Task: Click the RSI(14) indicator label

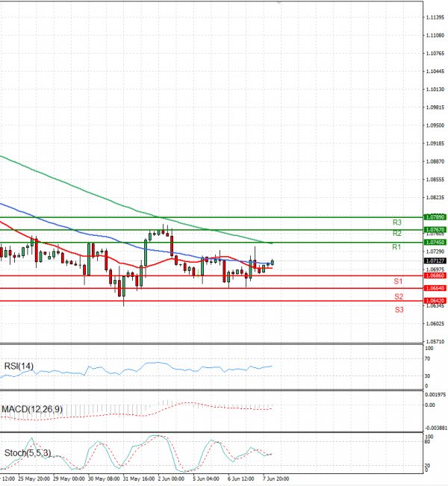Action: click(x=19, y=366)
